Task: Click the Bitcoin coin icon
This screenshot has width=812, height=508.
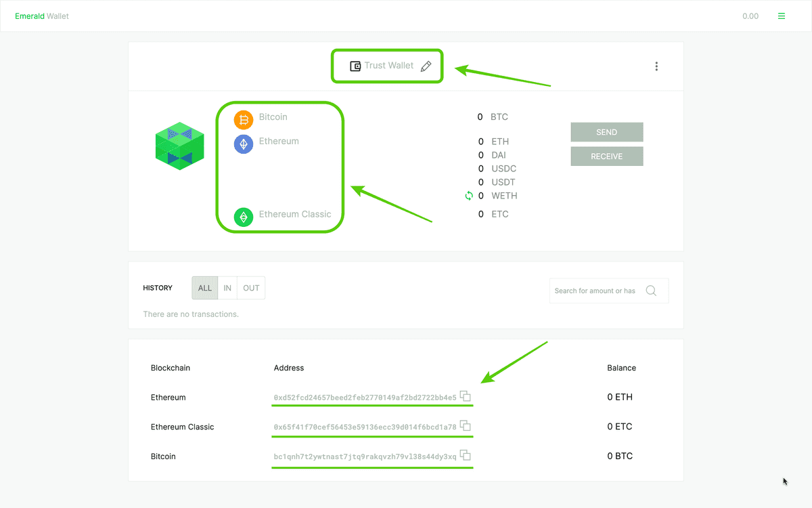Action: point(244,120)
